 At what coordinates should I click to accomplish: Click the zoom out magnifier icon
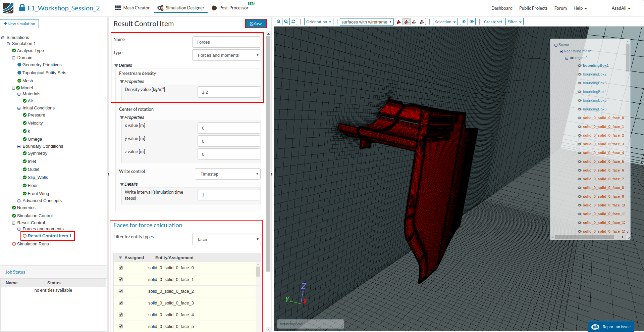[286, 21]
